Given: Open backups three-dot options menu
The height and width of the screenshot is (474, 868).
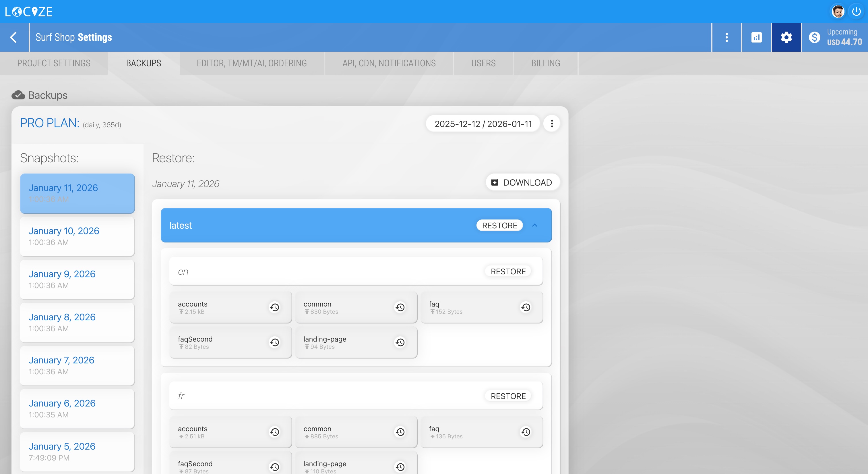Looking at the screenshot, I should pyautogui.click(x=552, y=124).
